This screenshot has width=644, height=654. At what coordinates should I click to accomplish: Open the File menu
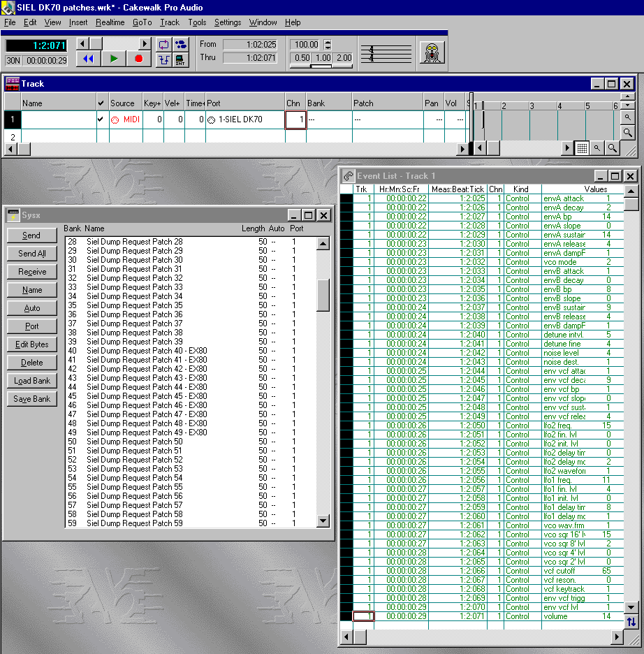click(x=10, y=22)
